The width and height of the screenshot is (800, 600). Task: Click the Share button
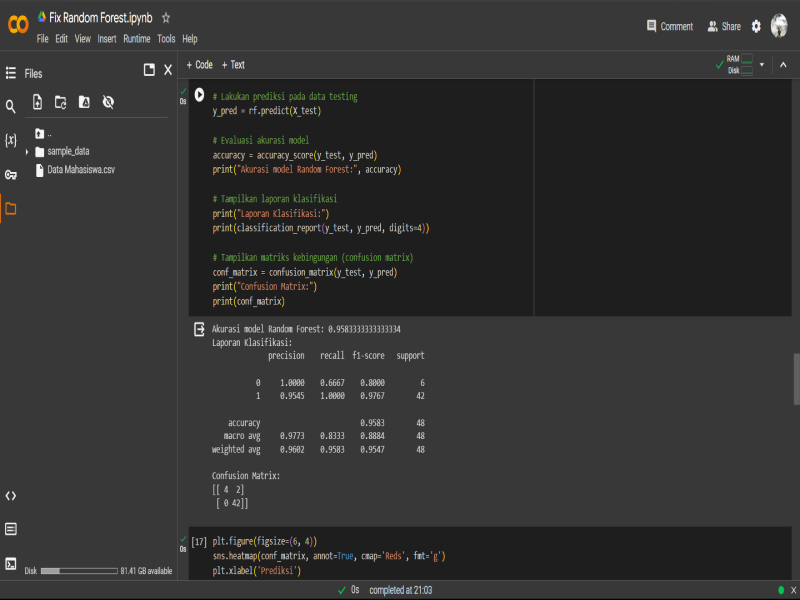point(724,27)
